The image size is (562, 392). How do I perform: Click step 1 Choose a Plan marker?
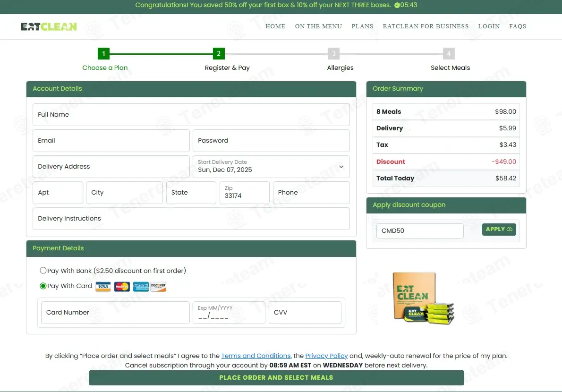103,54
